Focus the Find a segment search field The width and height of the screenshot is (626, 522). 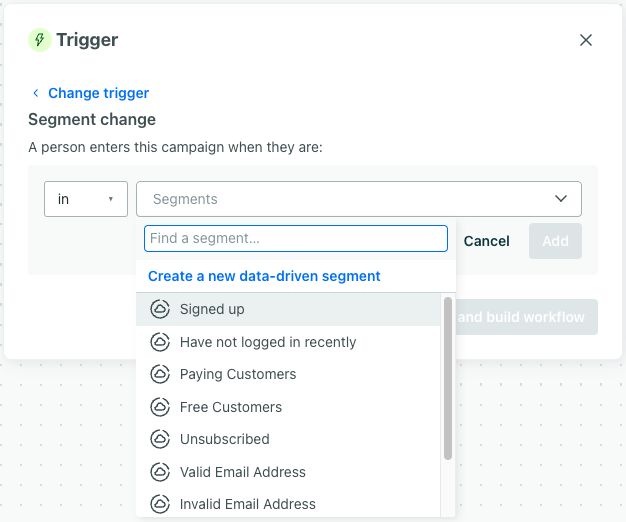[296, 238]
